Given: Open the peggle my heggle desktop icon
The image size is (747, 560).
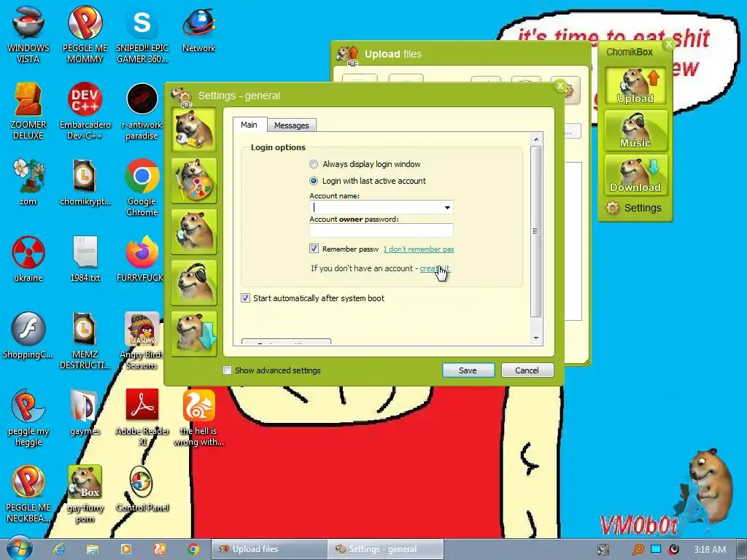Looking at the screenshot, I should (28, 418).
